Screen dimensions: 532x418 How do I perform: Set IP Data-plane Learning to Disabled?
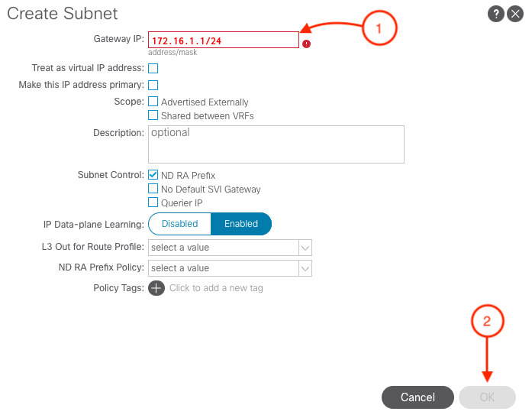click(180, 224)
